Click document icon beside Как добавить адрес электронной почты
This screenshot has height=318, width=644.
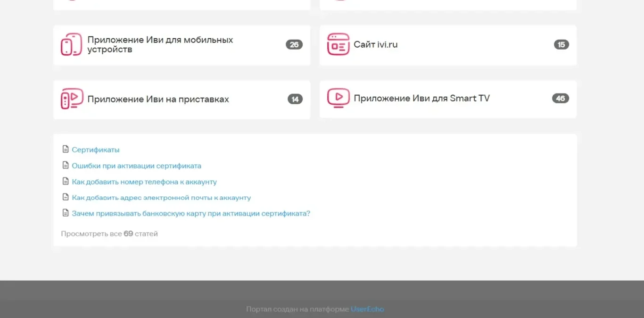[66, 198]
